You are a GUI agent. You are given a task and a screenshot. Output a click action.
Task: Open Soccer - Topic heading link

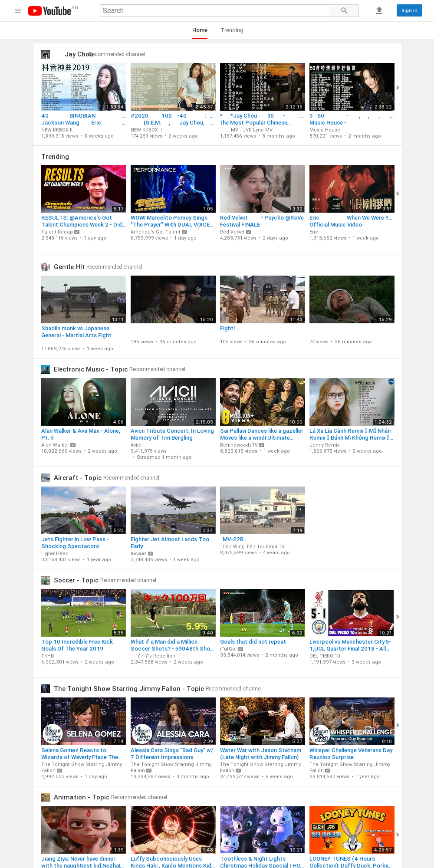click(76, 580)
